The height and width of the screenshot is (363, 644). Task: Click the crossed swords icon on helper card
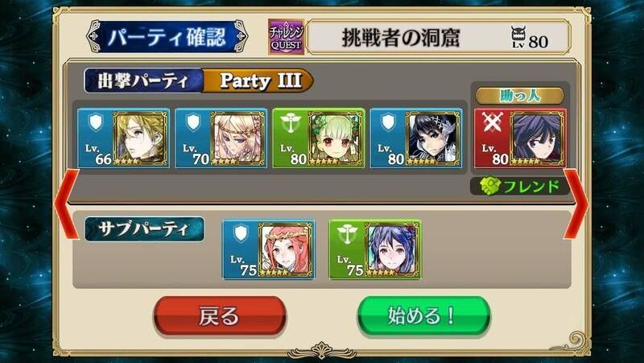[x=492, y=122]
